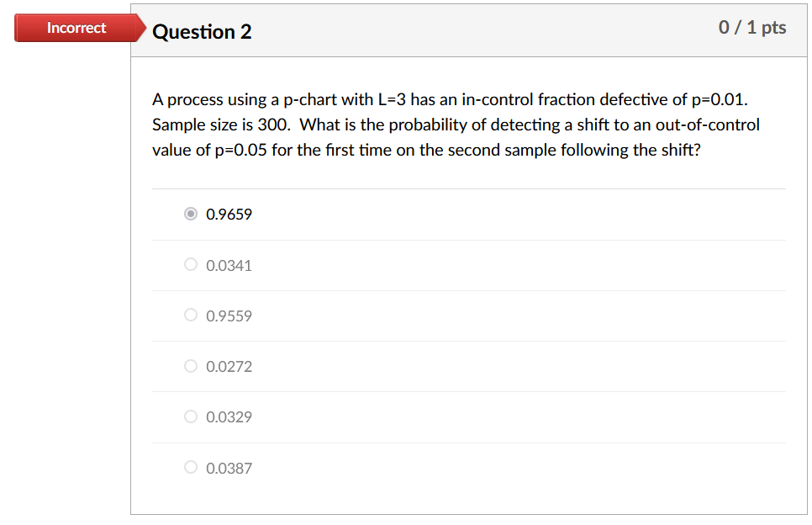Click the currently selected 0.9659 radio button

(191, 214)
